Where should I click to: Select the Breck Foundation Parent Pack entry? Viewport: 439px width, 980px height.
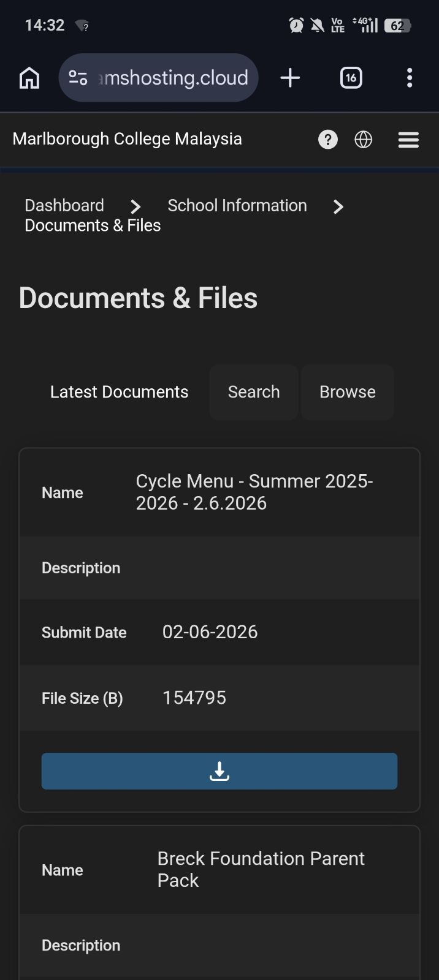(261, 869)
